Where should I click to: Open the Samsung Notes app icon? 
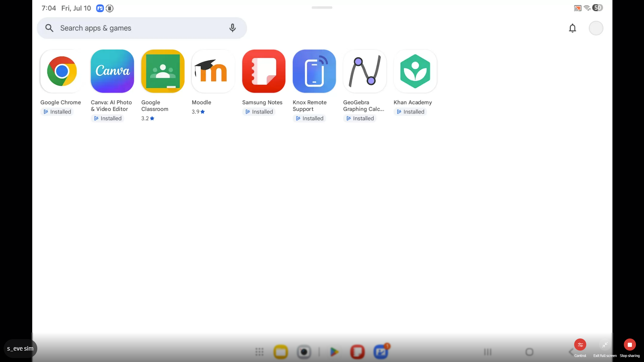[x=264, y=71]
